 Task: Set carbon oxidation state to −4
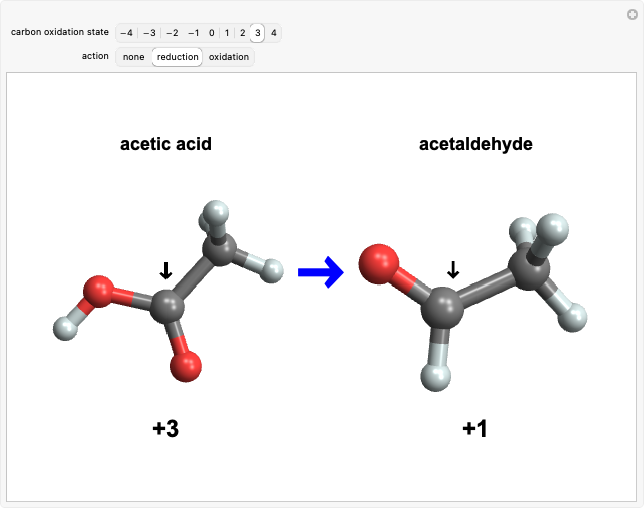pos(126,33)
